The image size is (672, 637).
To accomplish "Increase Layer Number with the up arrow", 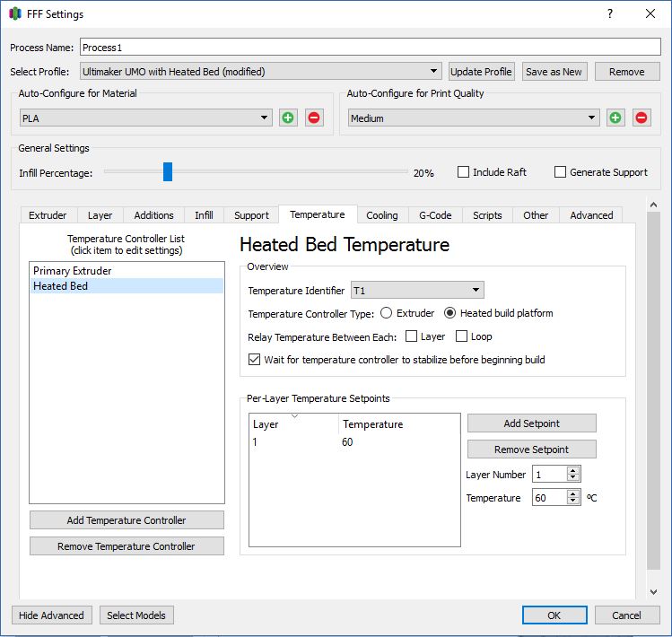I will pos(573,469).
